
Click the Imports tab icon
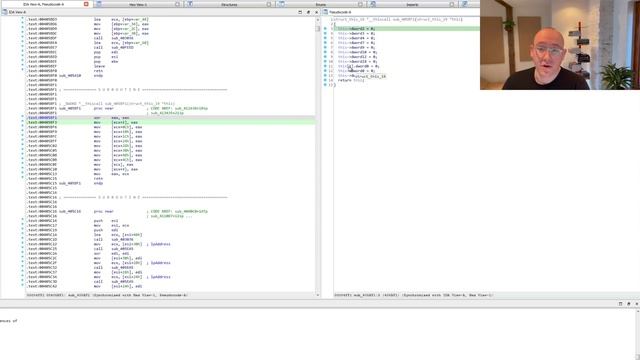tap(373, 4)
